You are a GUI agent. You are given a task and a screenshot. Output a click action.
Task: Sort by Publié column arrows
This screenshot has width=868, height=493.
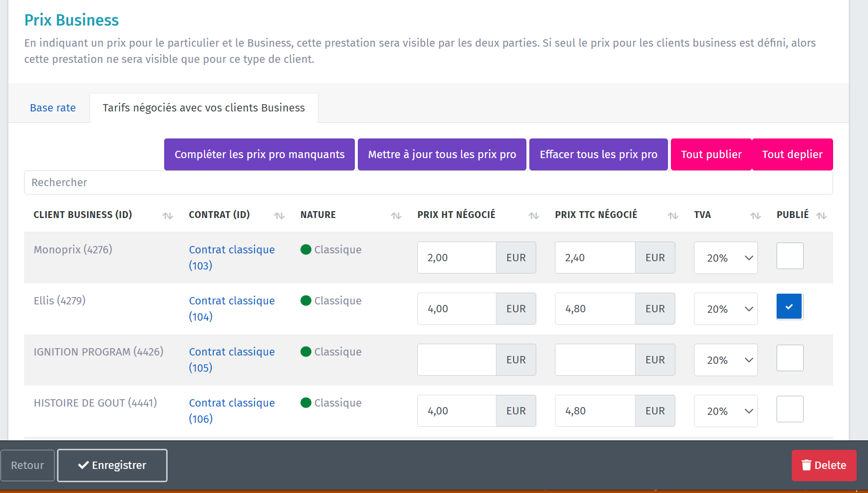point(821,216)
